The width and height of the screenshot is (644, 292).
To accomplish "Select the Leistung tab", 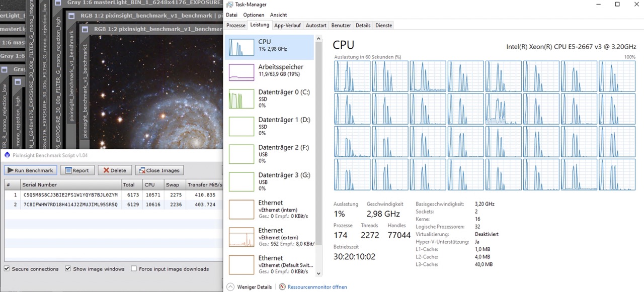I will (260, 25).
